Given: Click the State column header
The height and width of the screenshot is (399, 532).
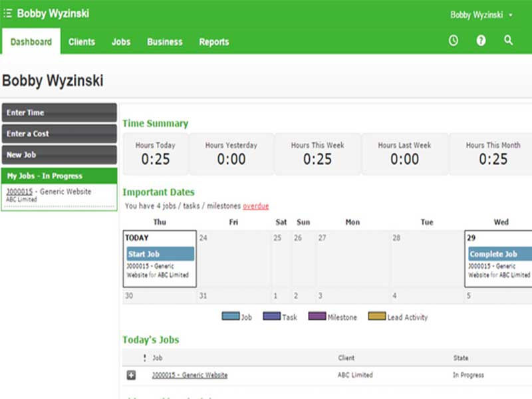Looking at the screenshot, I should 461,358.
